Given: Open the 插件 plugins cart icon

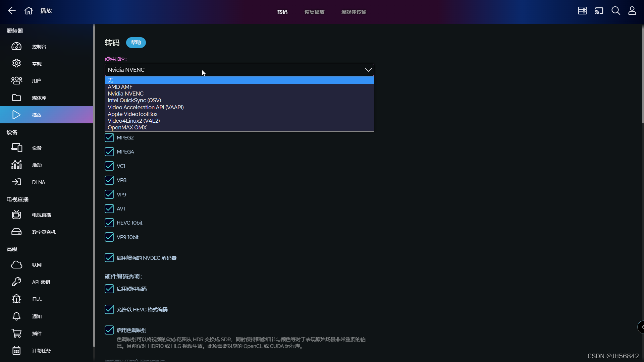Looking at the screenshot, I should [x=16, y=333].
